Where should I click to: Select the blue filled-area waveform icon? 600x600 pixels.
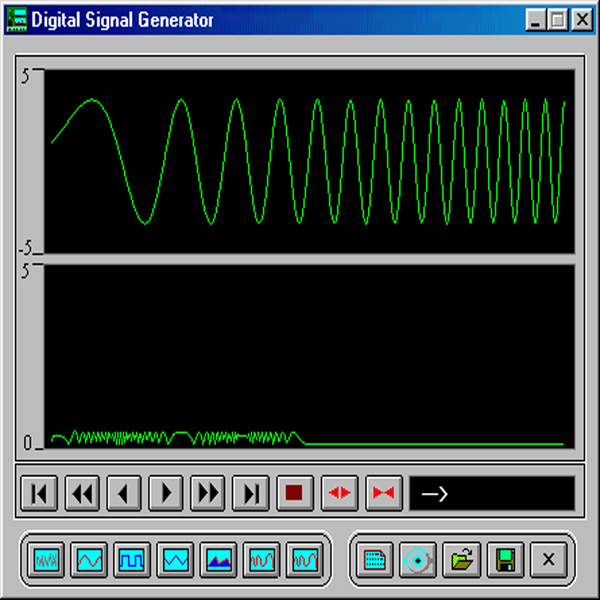218,560
